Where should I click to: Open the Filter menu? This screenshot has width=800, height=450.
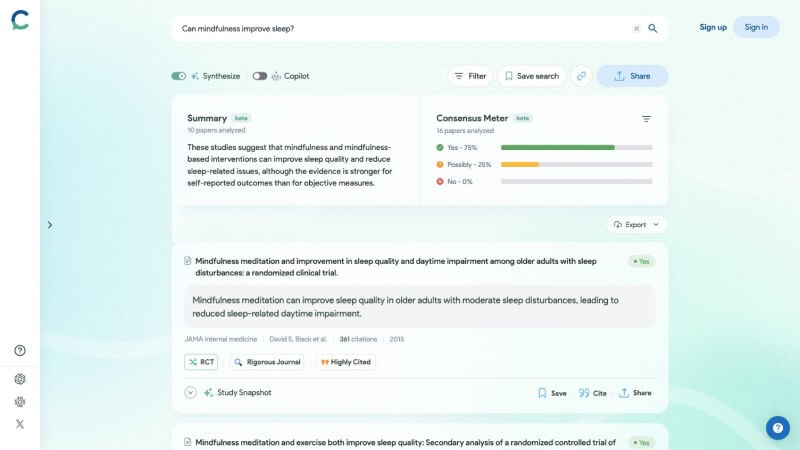(469, 76)
